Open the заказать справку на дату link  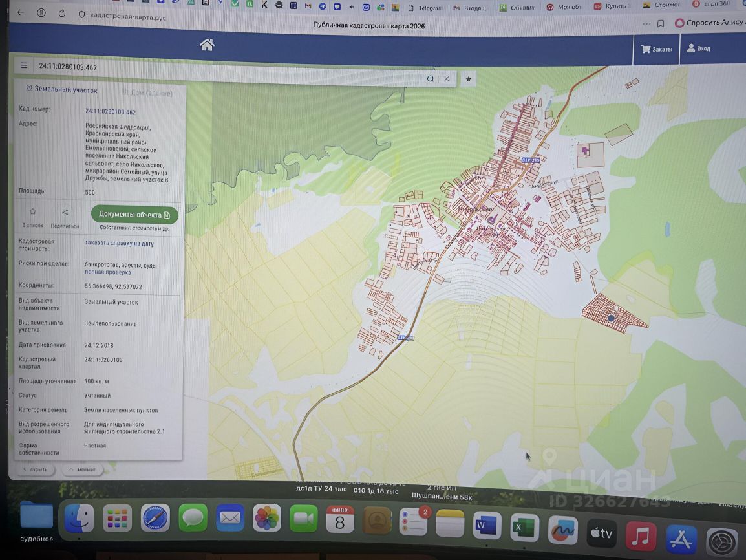119,244
